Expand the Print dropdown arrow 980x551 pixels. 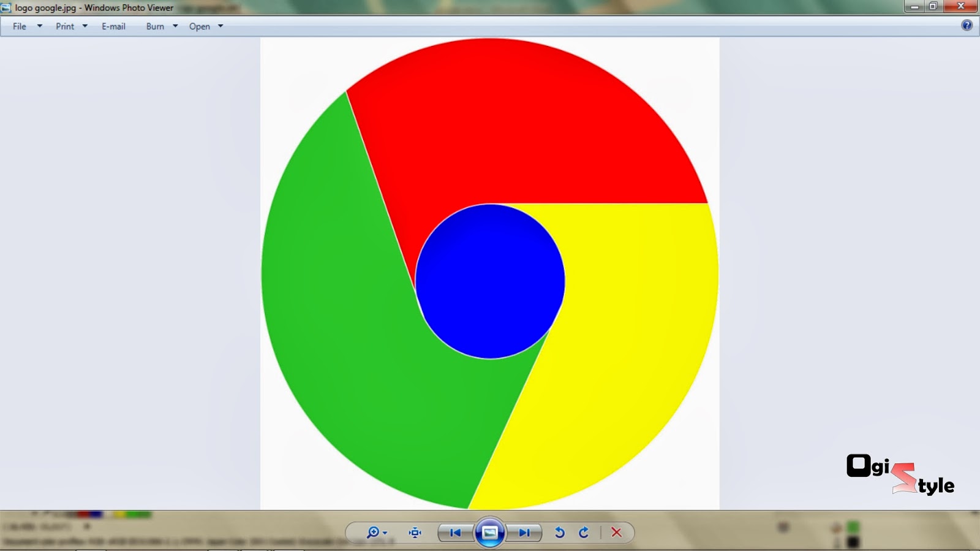coord(85,26)
